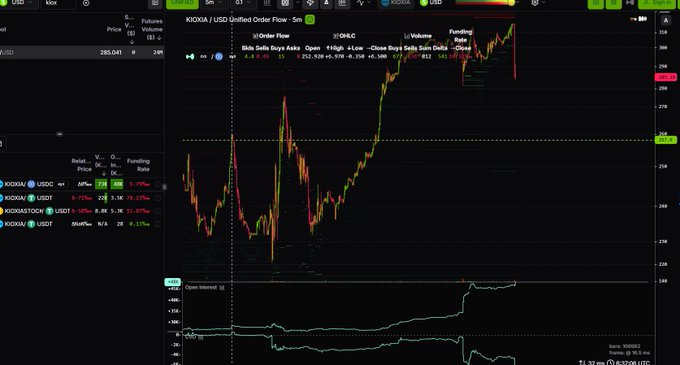Click the kiox symbol search input
This screenshot has width=680, height=365.
tap(58, 3)
